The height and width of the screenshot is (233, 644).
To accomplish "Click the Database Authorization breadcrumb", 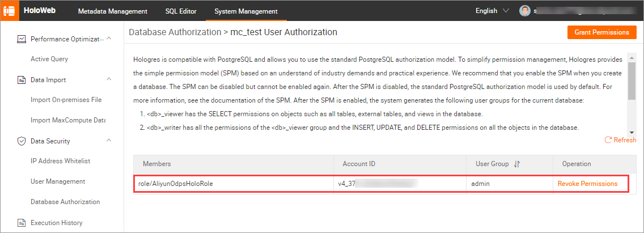I will pyautogui.click(x=175, y=32).
